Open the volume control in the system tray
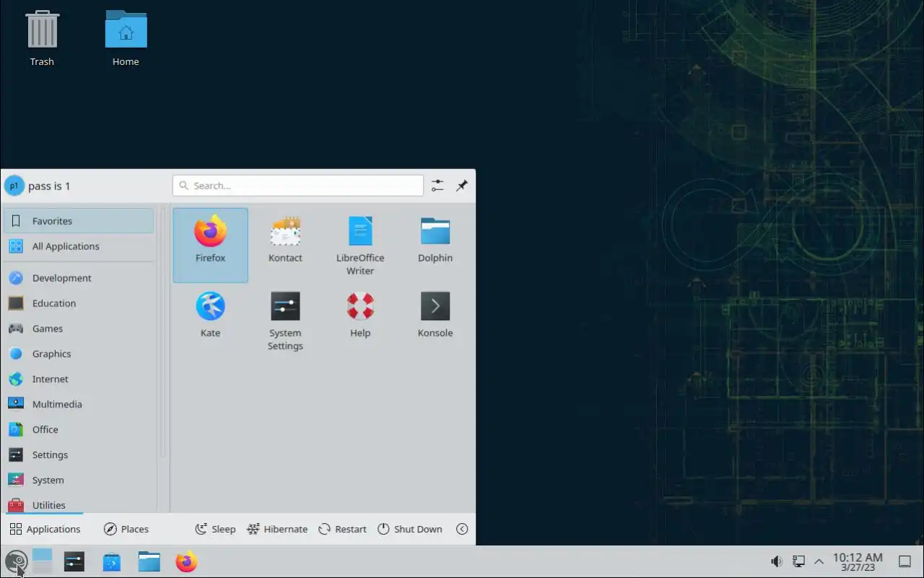Viewport: 924px width, 578px height. tap(777, 561)
